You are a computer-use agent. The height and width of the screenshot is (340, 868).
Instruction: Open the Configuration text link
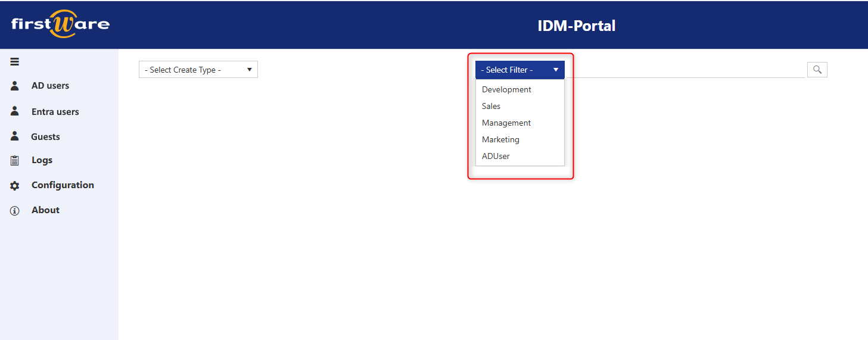click(x=63, y=185)
